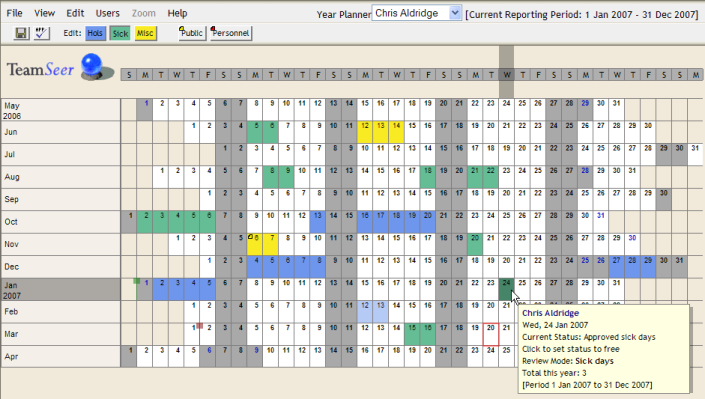
Task: Click the Mar month row label
Action: [x=61, y=334]
